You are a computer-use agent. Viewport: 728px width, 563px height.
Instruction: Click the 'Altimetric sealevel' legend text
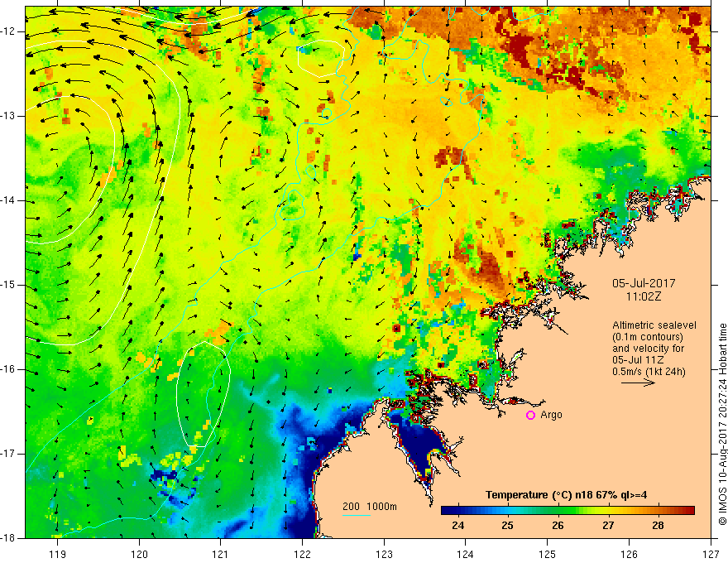tap(654, 325)
